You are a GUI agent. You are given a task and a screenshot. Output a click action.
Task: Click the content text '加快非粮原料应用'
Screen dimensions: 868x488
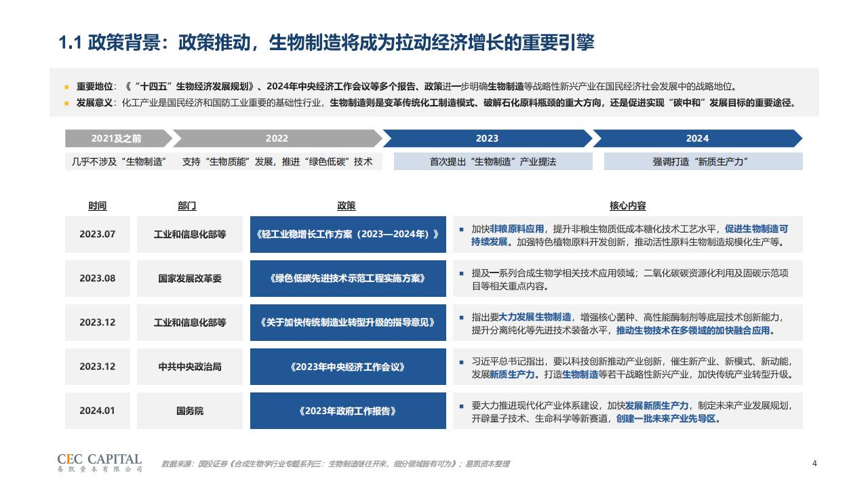tap(508, 229)
